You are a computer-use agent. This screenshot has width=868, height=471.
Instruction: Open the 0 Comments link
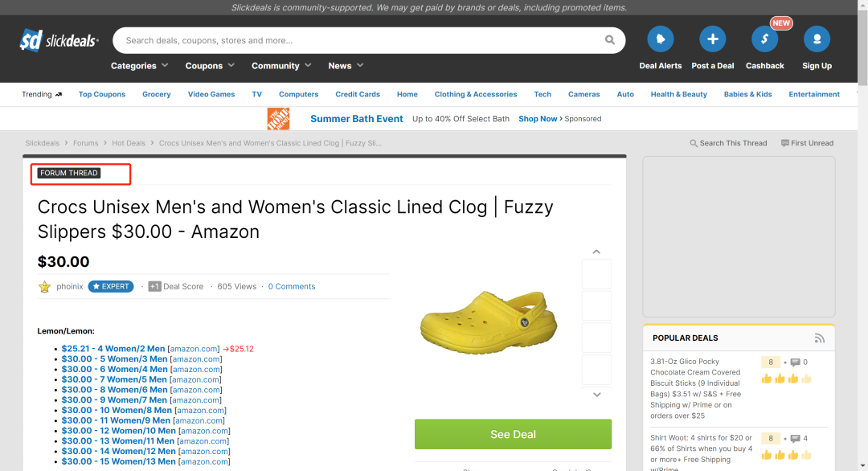(292, 286)
